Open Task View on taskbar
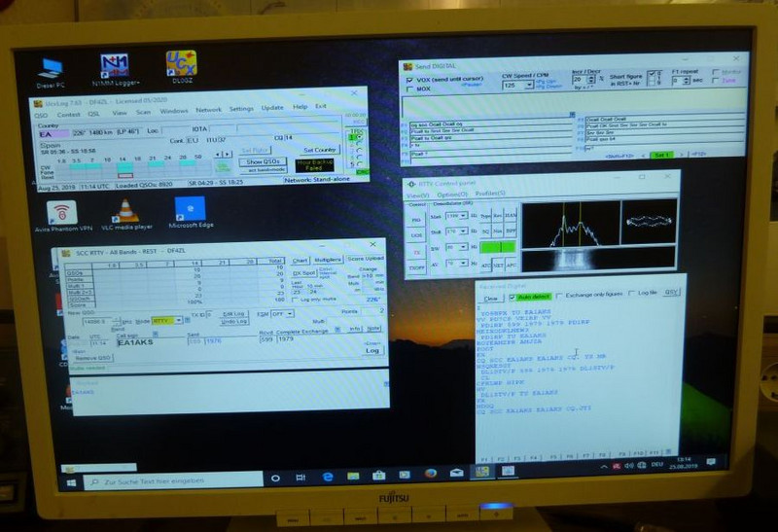This screenshot has width=778, height=532. [301, 478]
